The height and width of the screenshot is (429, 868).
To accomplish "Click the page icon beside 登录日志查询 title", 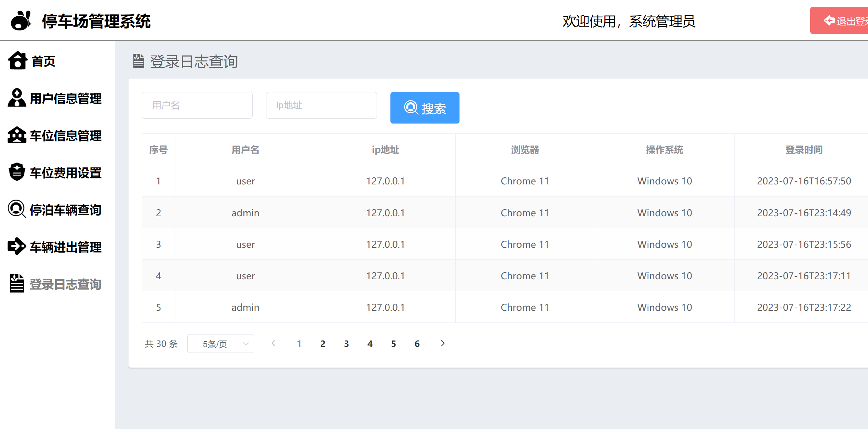I will tap(139, 61).
